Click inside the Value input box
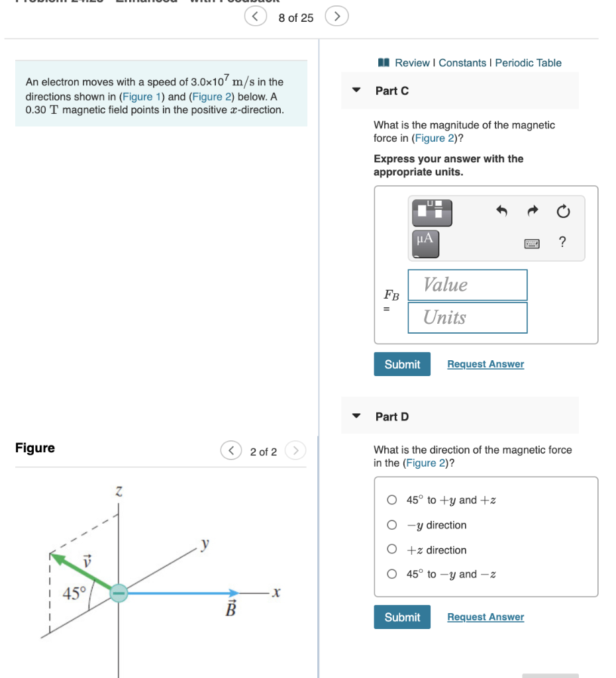616x678 pixels. (467, 285)
